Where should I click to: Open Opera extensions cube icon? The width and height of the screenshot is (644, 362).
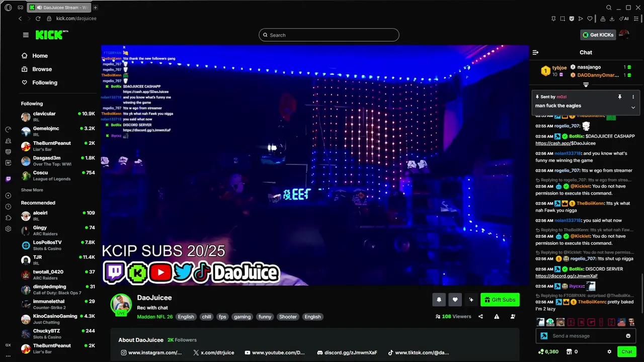[x=8, y=218]
